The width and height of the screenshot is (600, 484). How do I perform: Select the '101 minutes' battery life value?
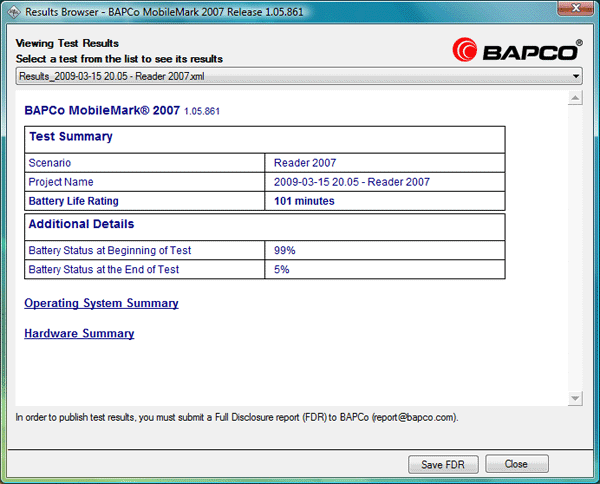coord(304,201)
